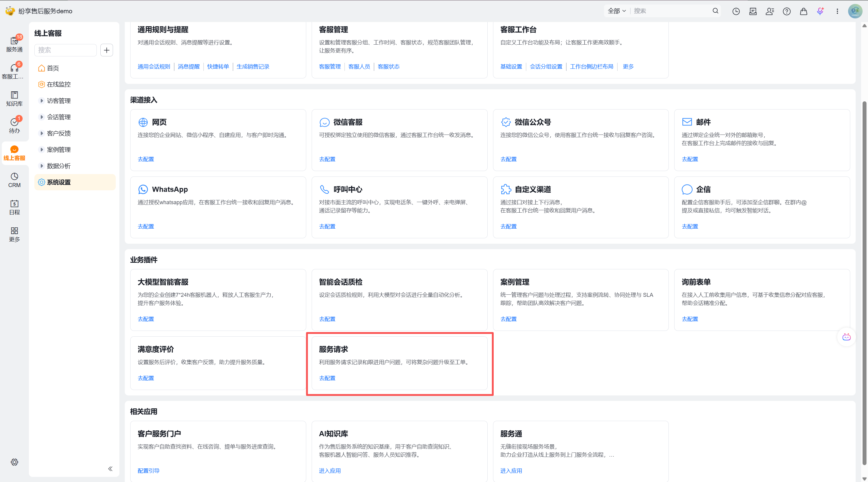Open the floating AI assistant robot icon
This screenshot has width=868, height=482.
pyautogui.click(x=846, y=337)
